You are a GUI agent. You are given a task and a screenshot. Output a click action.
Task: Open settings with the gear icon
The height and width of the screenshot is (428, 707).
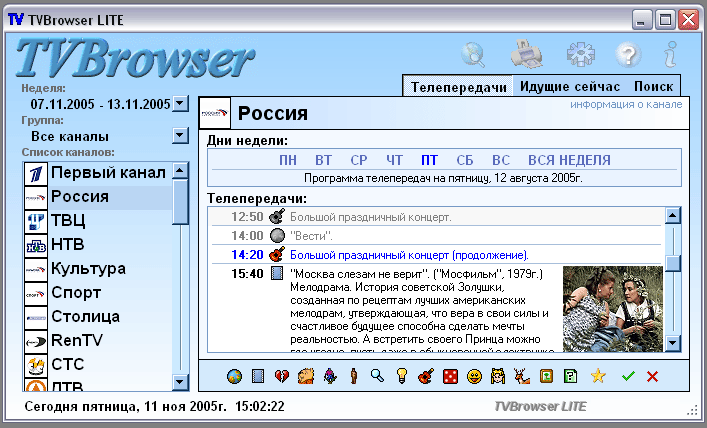tap(581, 54)
